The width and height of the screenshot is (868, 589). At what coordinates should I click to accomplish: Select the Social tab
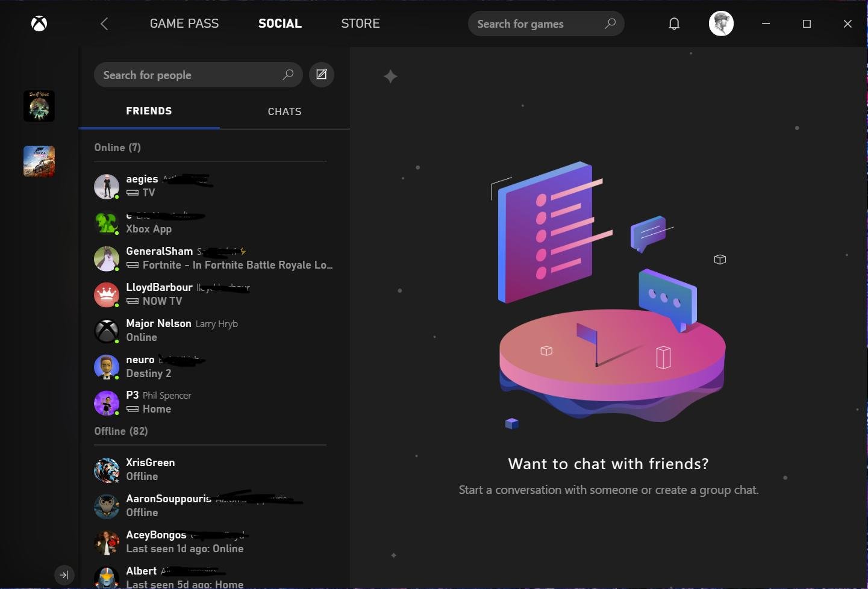(280, 23)
